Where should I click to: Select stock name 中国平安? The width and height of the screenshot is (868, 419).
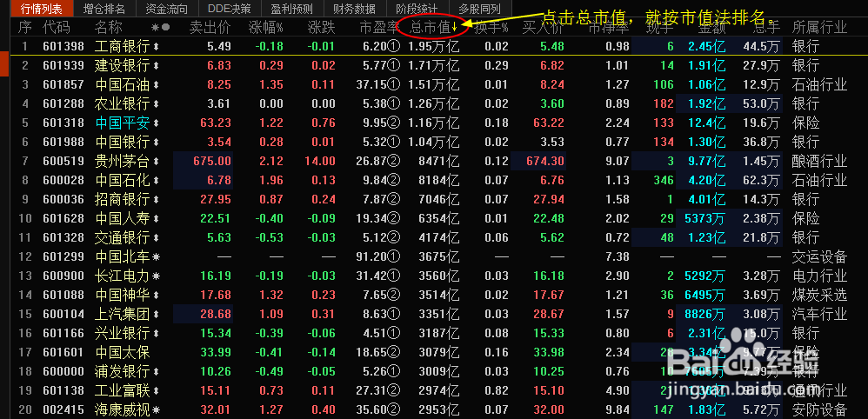click(123, 123)
